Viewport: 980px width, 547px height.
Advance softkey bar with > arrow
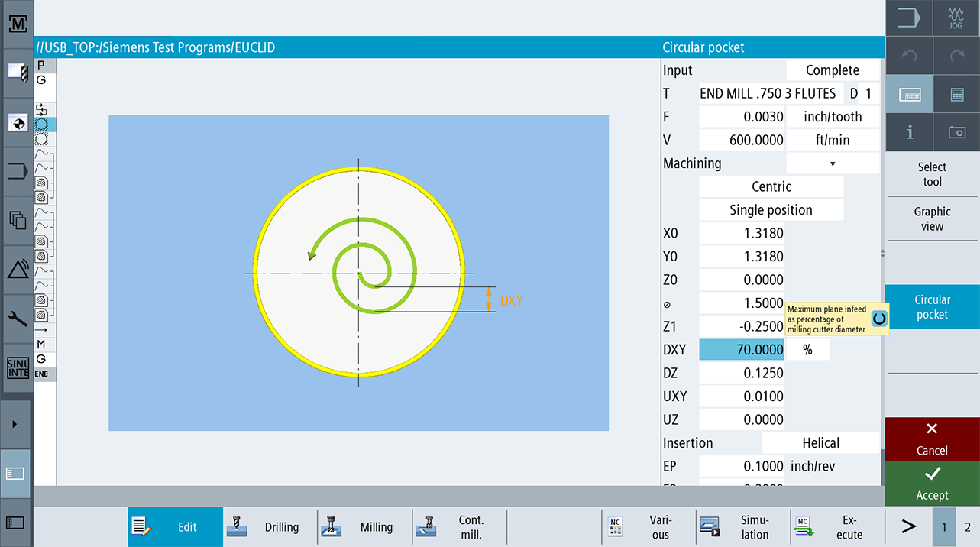[908, 527]
